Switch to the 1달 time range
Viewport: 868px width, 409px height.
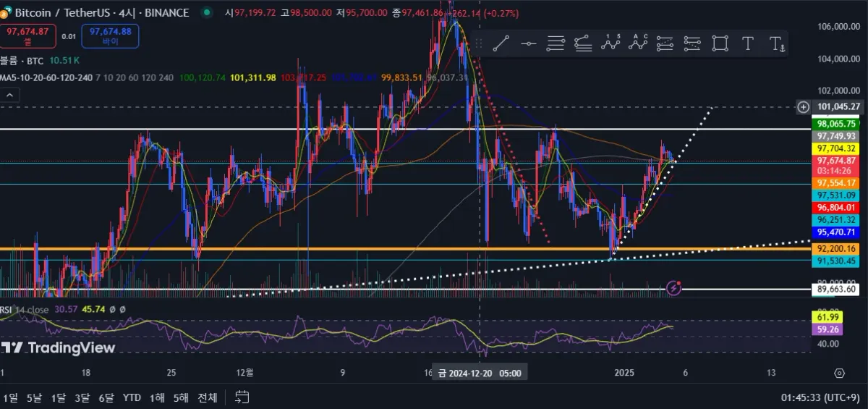point(59,397)
